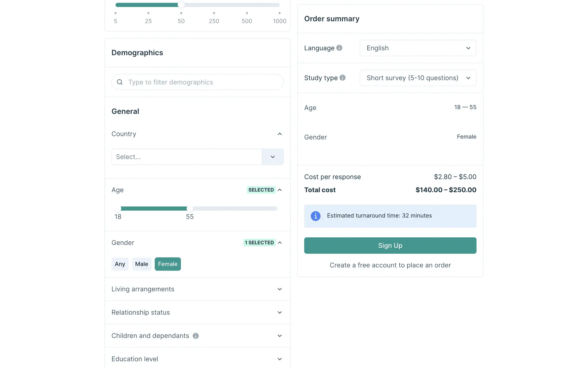
Task: Open the Country select dropdown arrow
Action: 273,157
